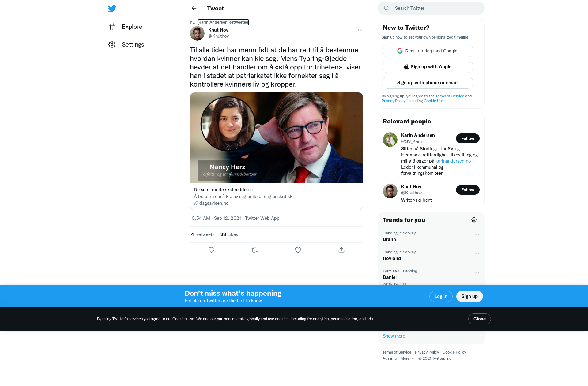
Task: Go back using the arrow icon
Action: click(194, 8)
